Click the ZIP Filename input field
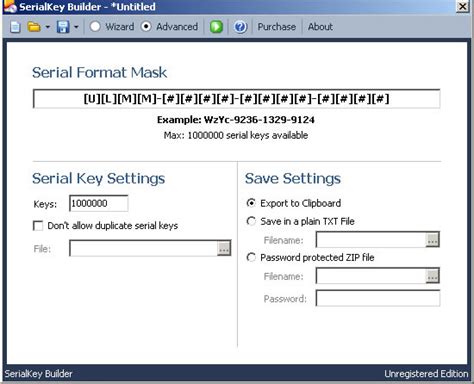The height and width of the screenshot is (384, 474). pyautogui.click(x=371, y=276)
